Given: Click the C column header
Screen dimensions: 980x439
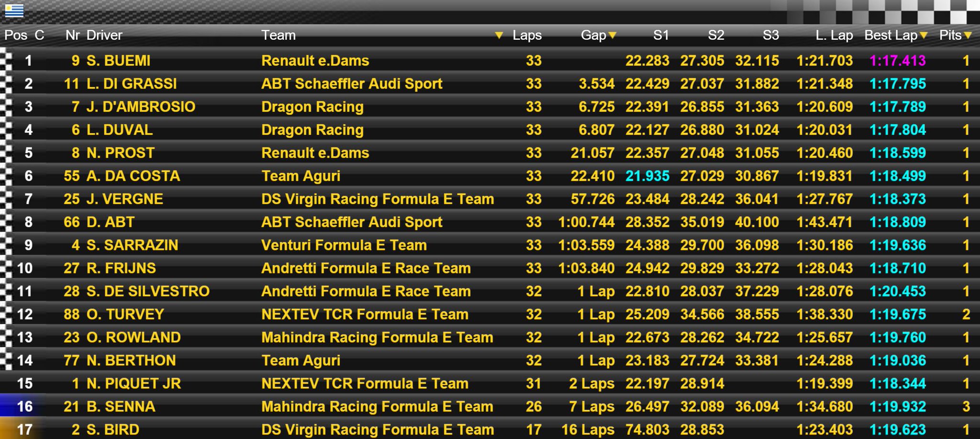Looking at the screenshot, I should [39, 35].
